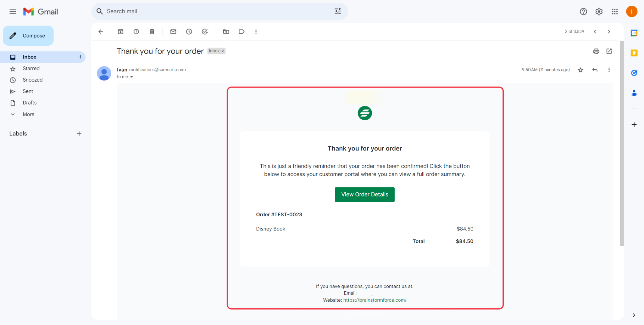Toggle the main navigation menu
The image size is (644, 325).
pyautogui.click(x=13, y=11)
